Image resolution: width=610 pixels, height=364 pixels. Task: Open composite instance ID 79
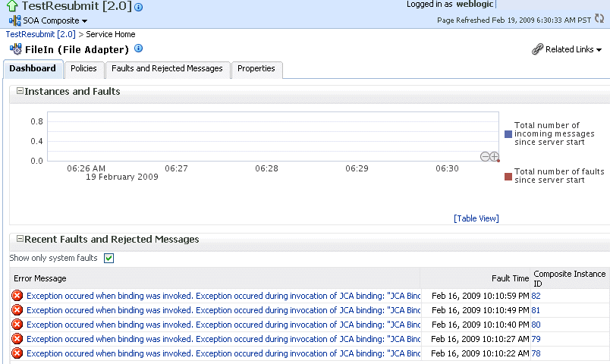[x=536, y=339]
